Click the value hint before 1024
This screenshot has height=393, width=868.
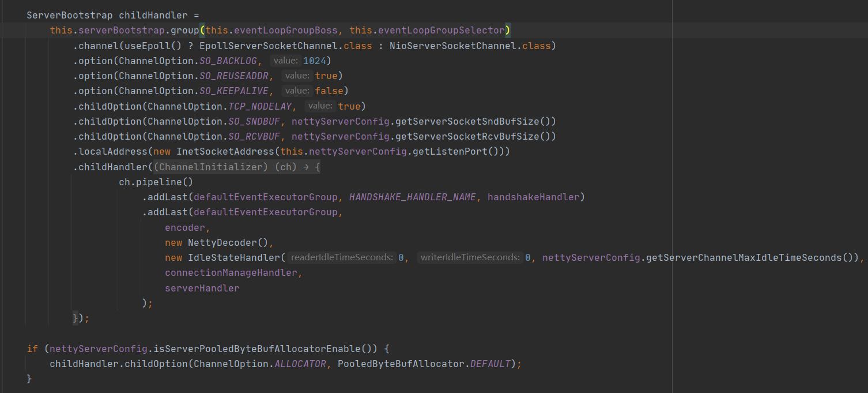[285, 61]
